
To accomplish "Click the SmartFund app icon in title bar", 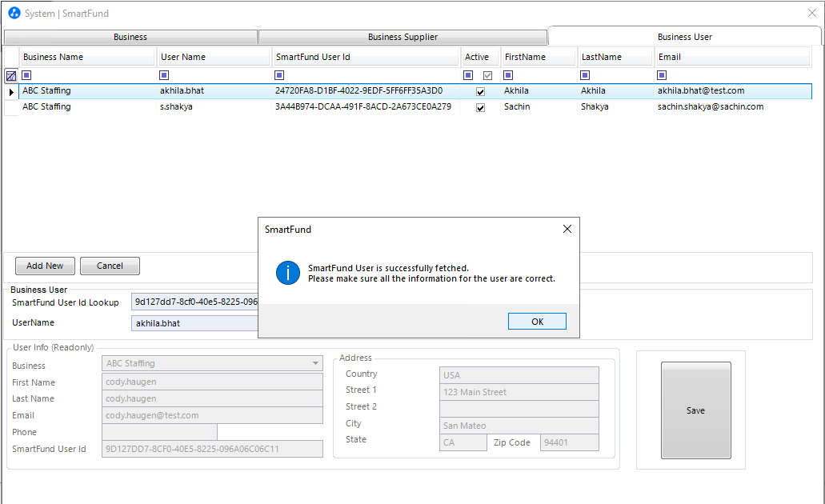I will click(x=14, y=13).
